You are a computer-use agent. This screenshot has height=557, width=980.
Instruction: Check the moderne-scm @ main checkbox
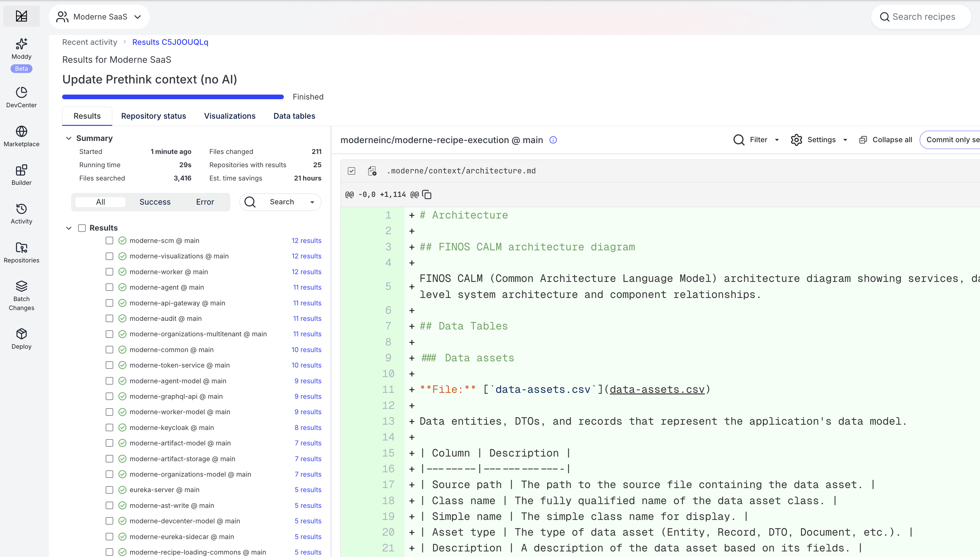click(x=109, y=240)
